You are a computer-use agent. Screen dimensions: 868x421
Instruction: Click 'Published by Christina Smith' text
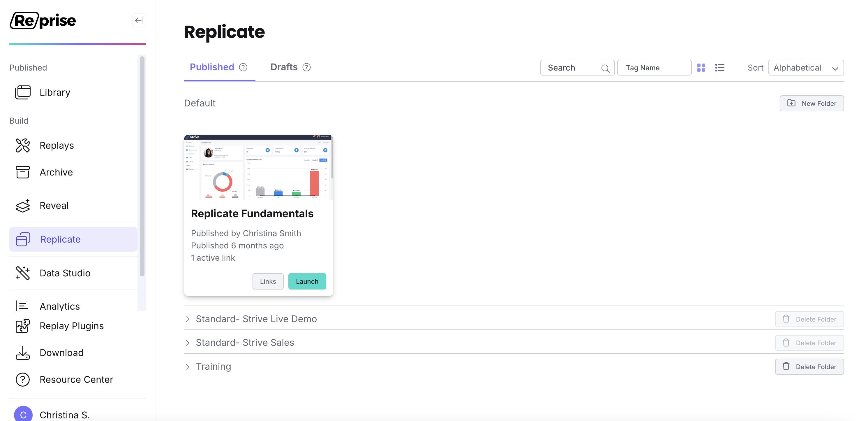click(x=246, y=234)
